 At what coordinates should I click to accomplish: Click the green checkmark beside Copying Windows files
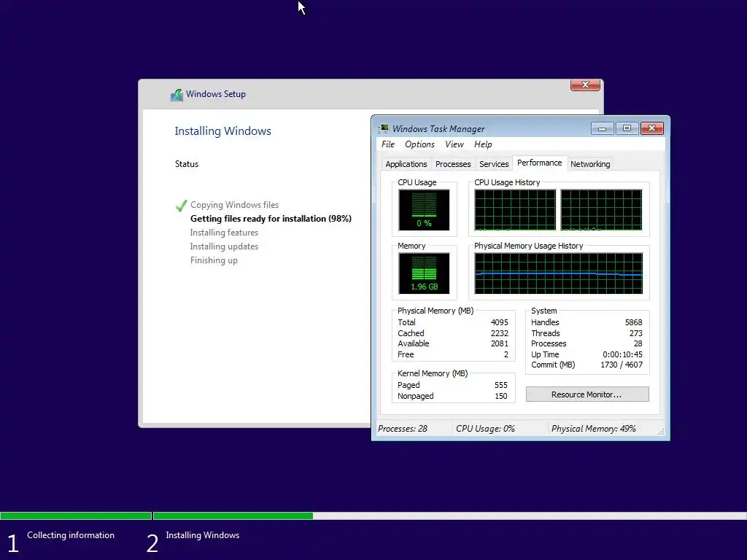point(181,206)
